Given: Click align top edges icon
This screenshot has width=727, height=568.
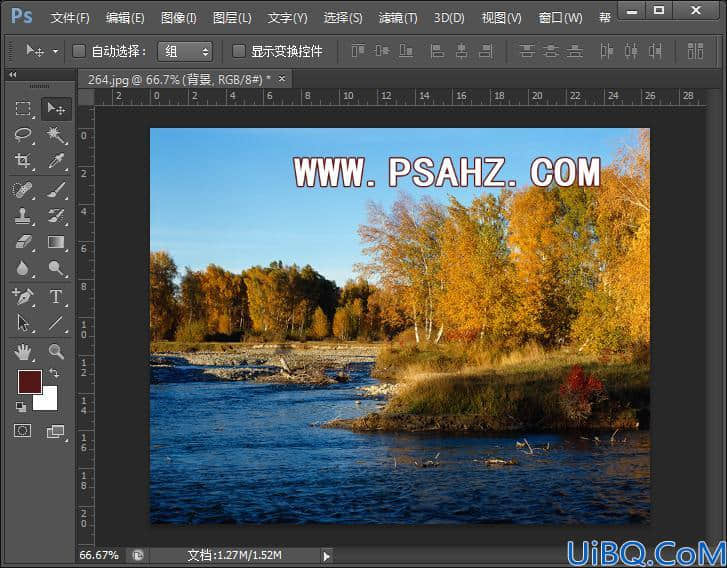Looking at the screenshot, I should (x=358, y=51).
